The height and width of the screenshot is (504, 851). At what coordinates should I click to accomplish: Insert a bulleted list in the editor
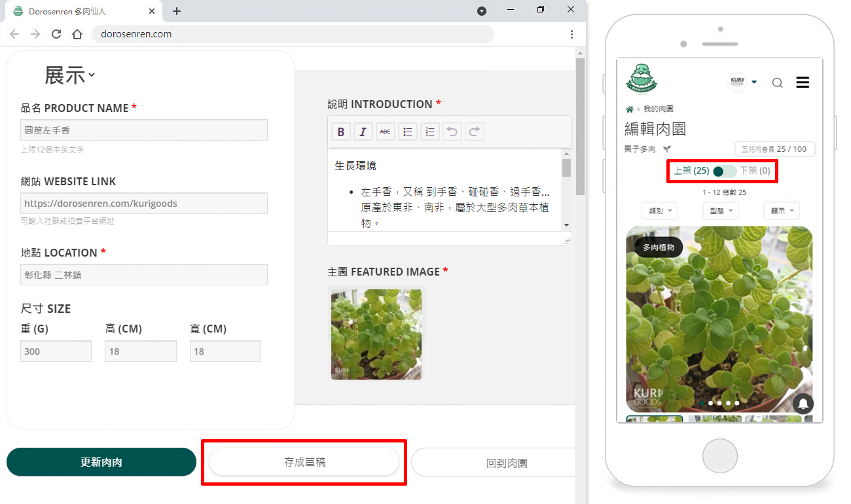coord(408,132)
